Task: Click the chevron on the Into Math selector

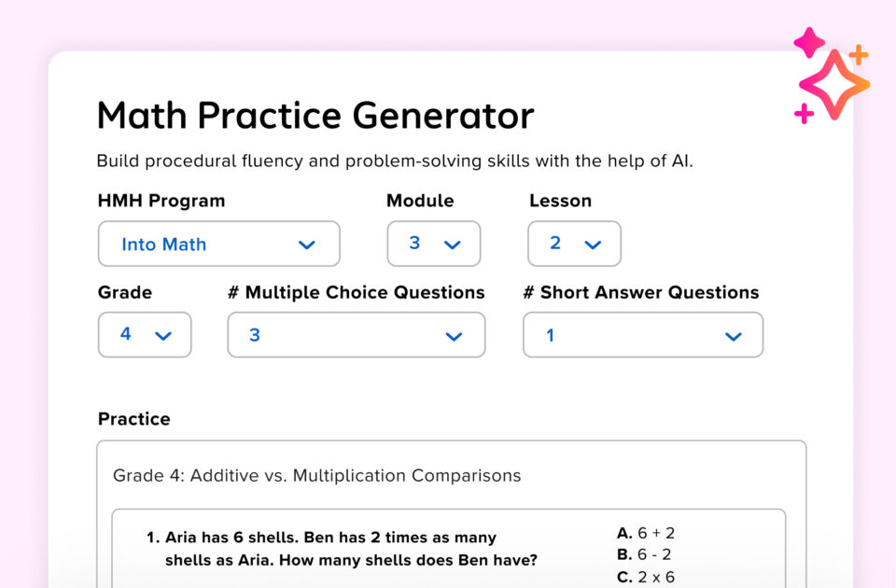Action: click(307, 244)
